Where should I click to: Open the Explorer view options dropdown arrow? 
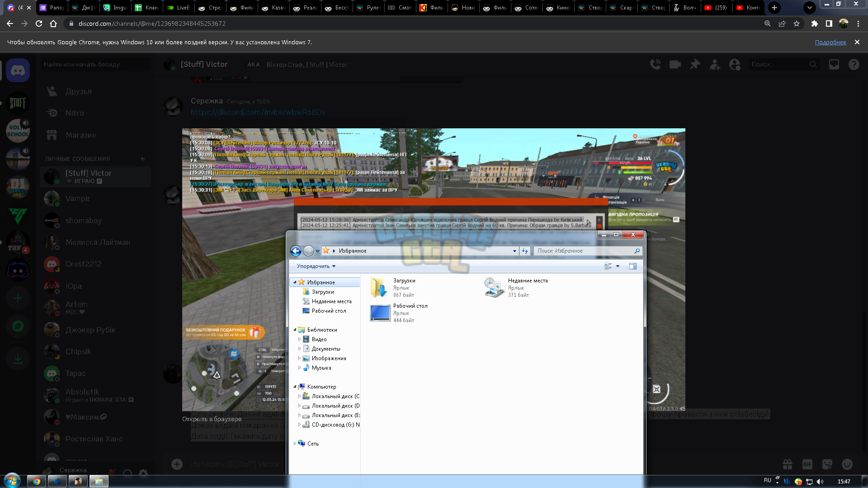coord(618,266)
